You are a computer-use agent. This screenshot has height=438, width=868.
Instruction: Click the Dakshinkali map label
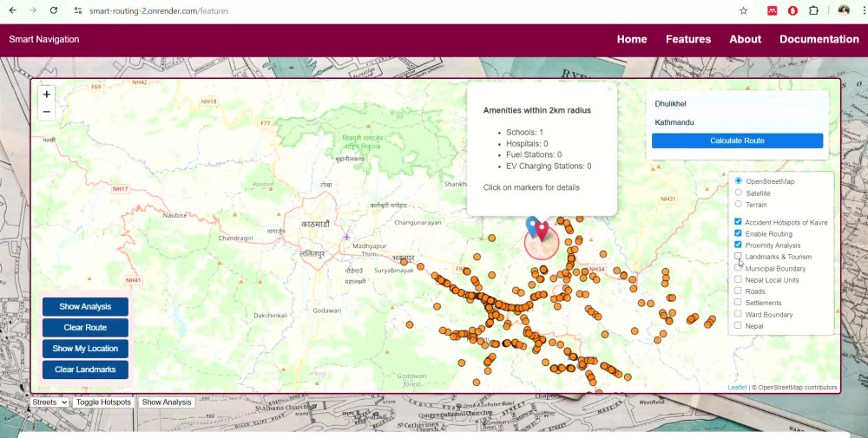pos(270,315)
